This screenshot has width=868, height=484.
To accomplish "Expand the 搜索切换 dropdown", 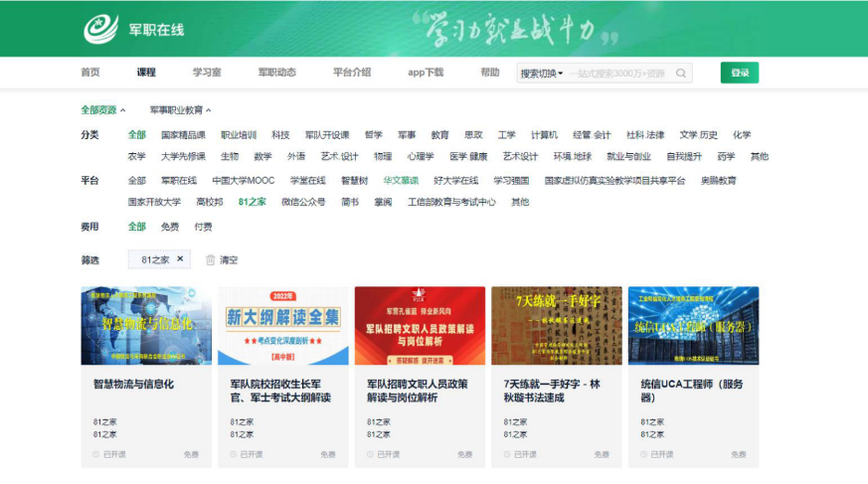I will (542, 73).
